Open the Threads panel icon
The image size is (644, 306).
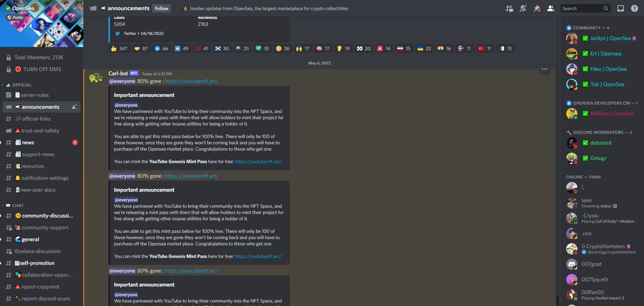pos(509,9)
